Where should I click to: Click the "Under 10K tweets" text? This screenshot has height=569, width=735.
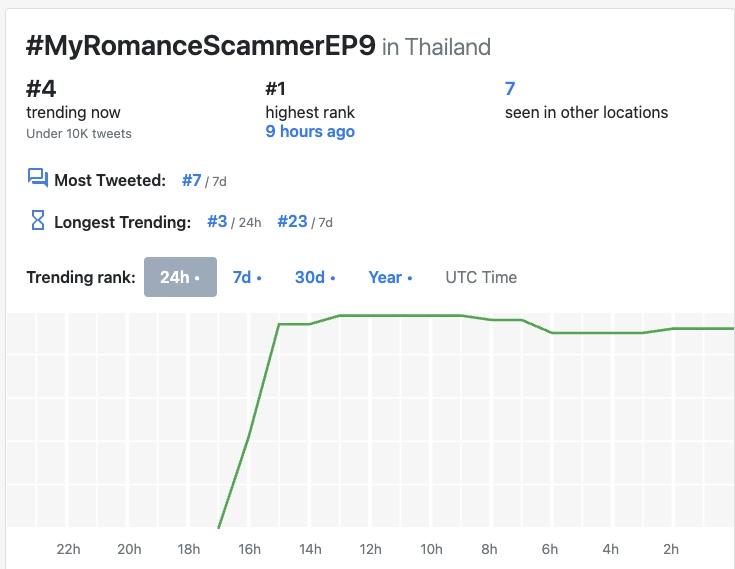coord(79,133)
